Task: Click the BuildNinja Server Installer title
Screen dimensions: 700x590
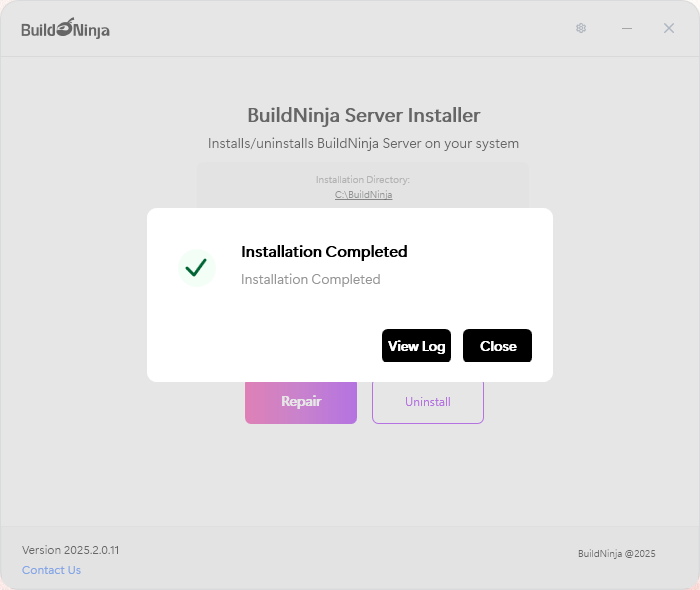Action: [364, 115]
